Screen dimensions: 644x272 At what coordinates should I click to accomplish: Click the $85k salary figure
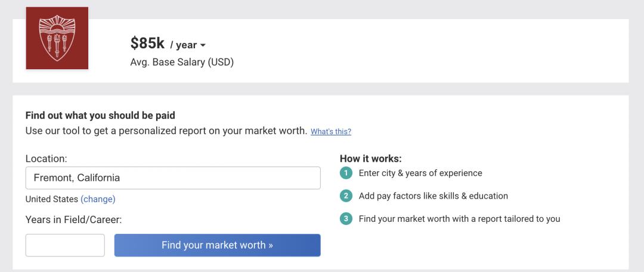click(147, 44)
